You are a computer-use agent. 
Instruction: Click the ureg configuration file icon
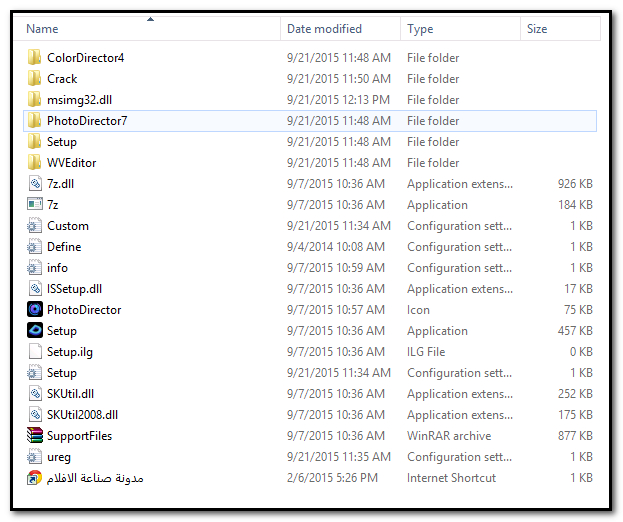click(35, 456)
